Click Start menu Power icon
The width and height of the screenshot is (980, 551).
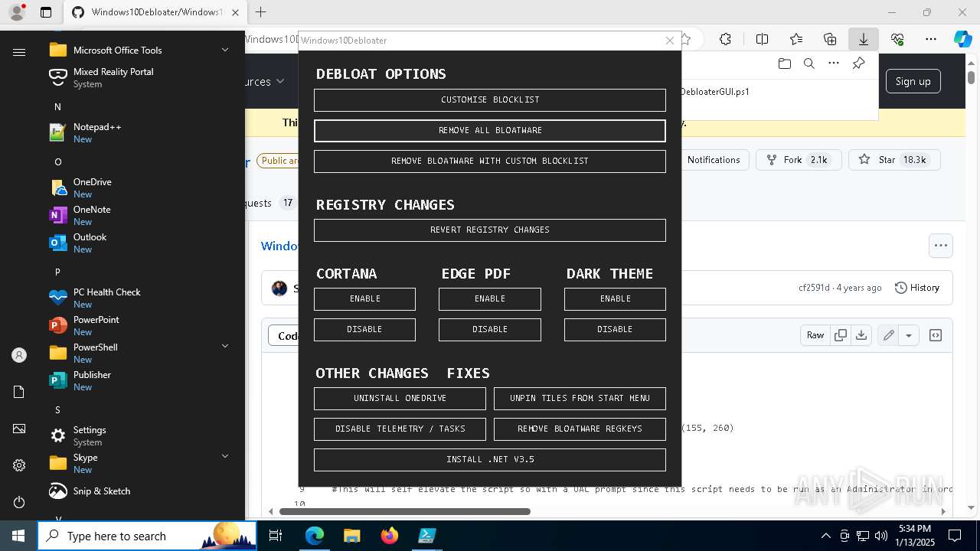point(19,502)
